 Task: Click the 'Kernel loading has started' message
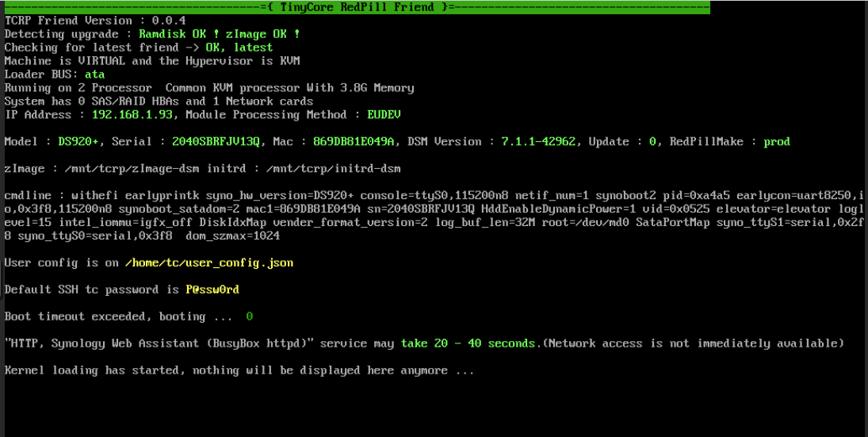[x=239, y=371]
